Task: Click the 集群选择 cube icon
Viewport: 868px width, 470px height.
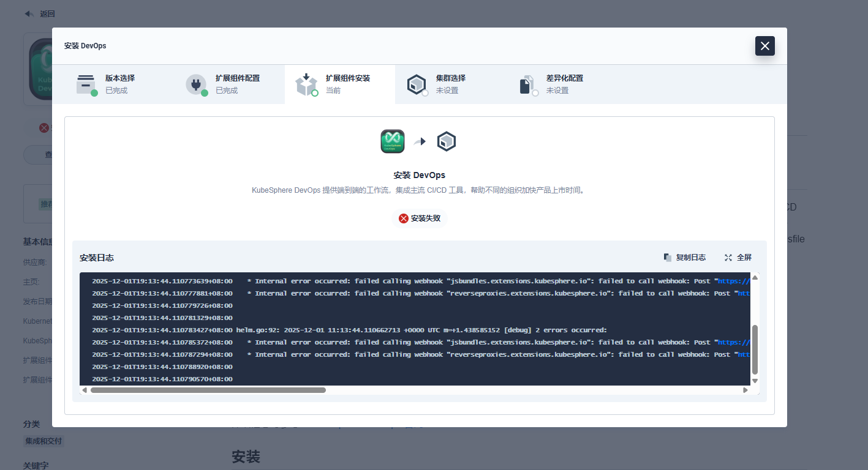Action: coord(417,84)
